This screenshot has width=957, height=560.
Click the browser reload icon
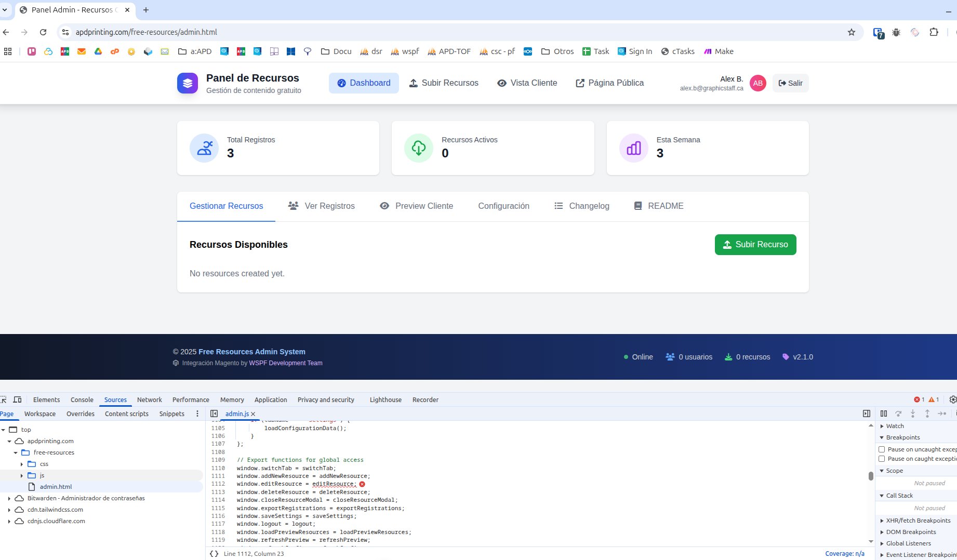[43, 32]
